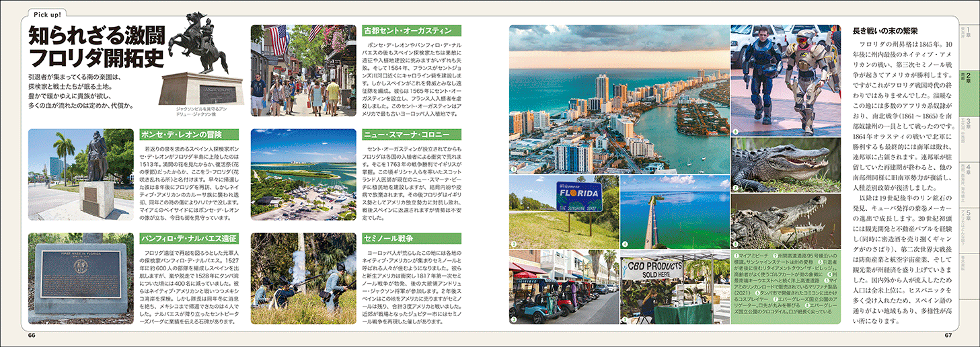Open the musket reenactment battle photo
Screen dimensions: 980x347
pos(303,279)
